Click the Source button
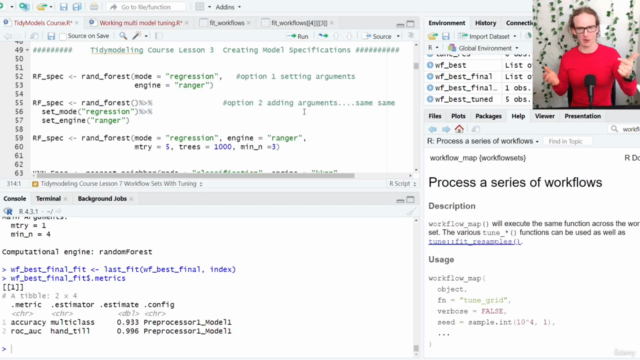This screenshot has width=640, height=360. 378,36
